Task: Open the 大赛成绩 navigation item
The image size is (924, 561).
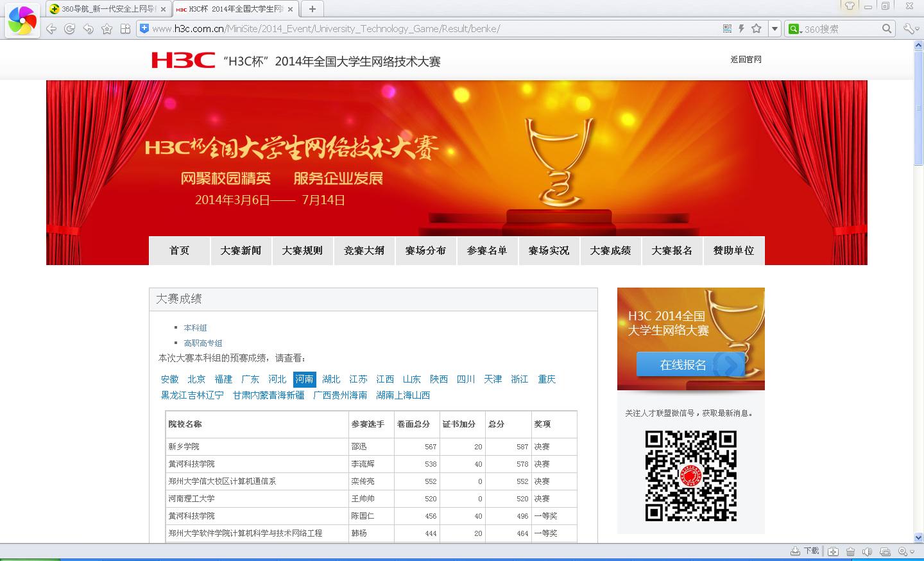Action: (610, 250)
